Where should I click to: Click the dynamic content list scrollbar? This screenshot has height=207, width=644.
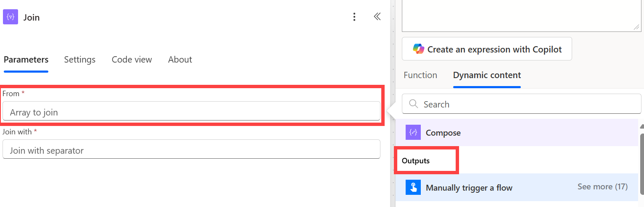(x=641, y=164)
